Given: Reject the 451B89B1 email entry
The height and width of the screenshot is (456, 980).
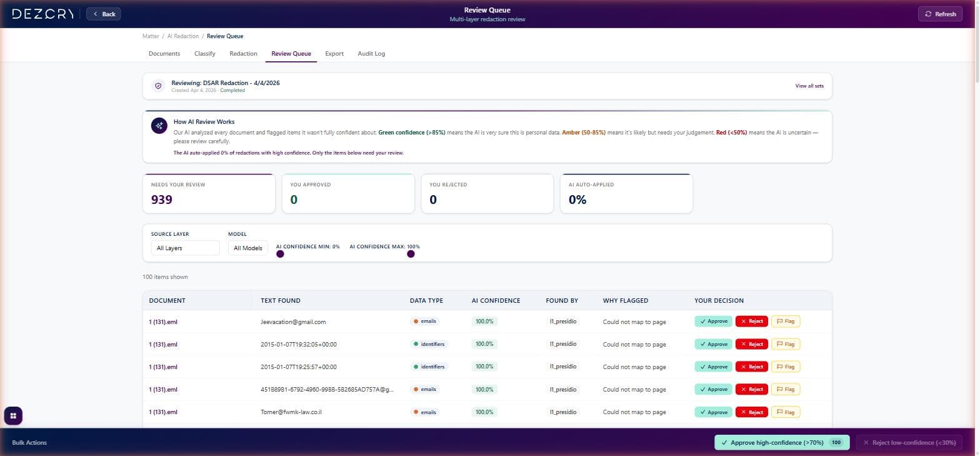Looking at the screenshot, I should [751, 389].
